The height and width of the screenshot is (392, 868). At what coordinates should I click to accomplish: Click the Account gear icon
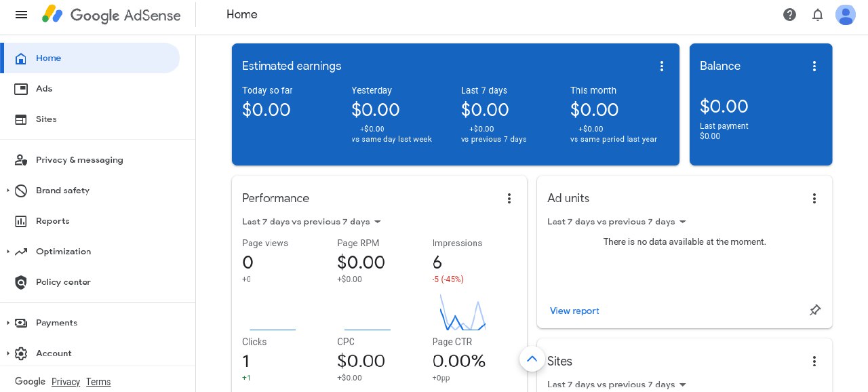(x=21, y=353)
